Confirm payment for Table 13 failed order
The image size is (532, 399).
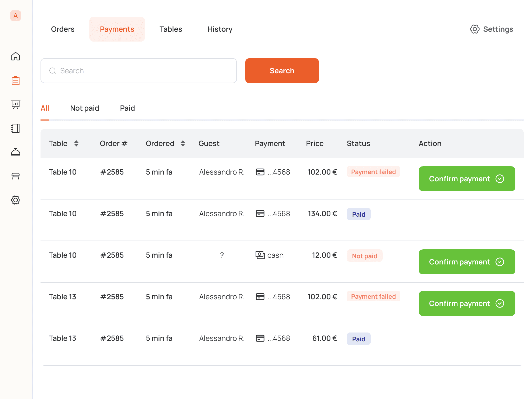click(x=467, y=303)
